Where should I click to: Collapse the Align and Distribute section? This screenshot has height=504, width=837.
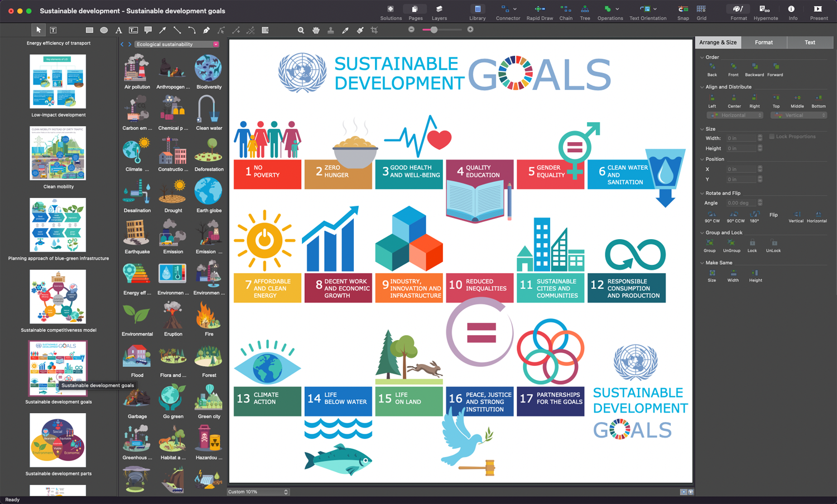tap(702, 87)
